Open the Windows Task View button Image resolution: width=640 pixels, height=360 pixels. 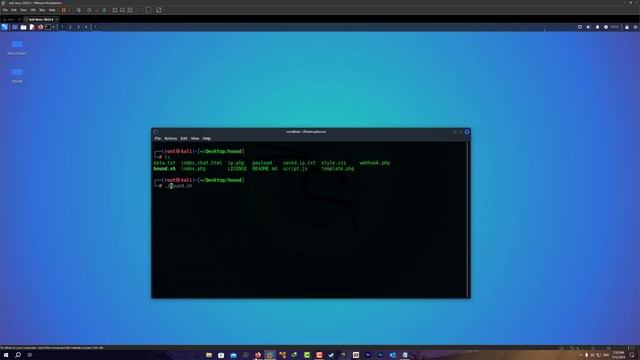click(x=29, y=355)
